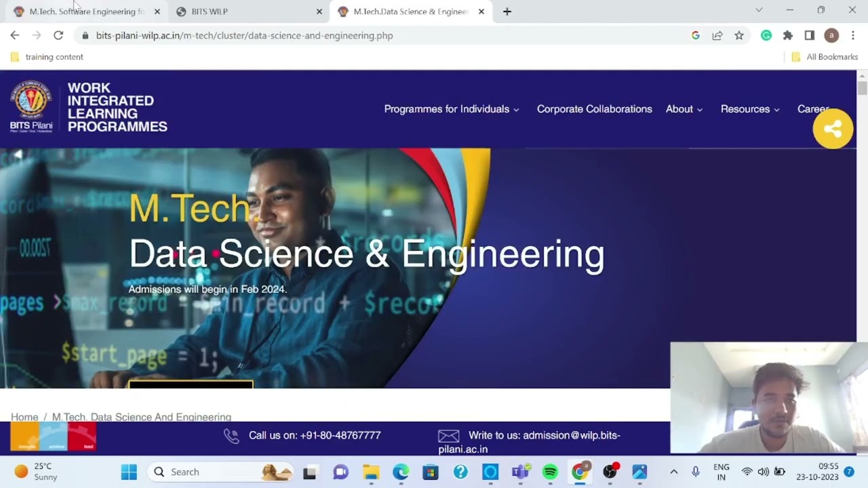Viewport: 868px width, 488px height.
Task: View site information via lock icon
Action: click(x=85, y=35)
